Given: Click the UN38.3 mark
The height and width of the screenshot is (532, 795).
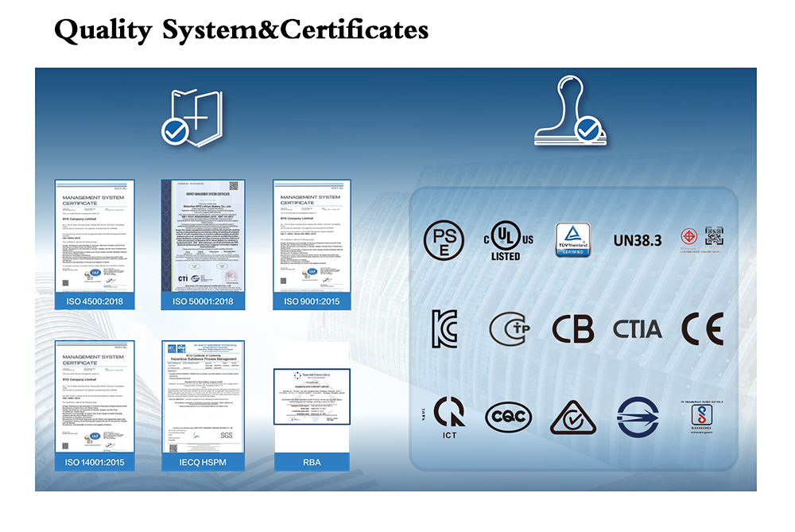Looking at the screenshot, I should click(x=638, y=240).
